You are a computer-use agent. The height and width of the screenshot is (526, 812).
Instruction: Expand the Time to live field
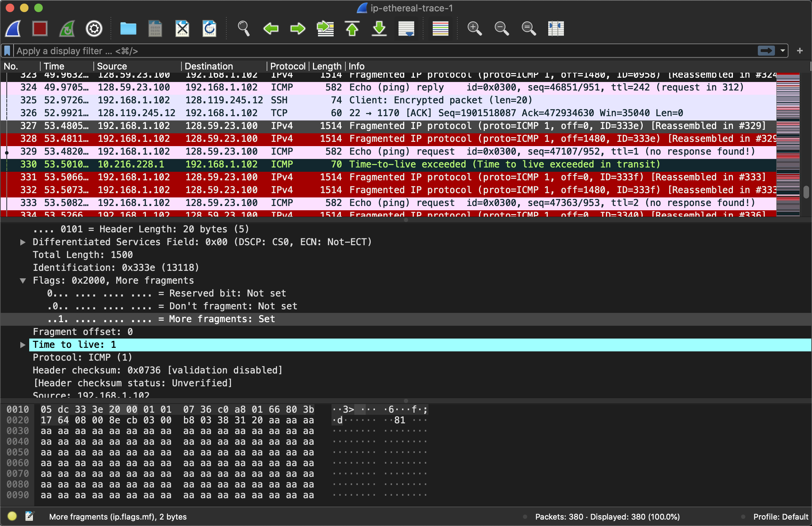coord(23,345)
